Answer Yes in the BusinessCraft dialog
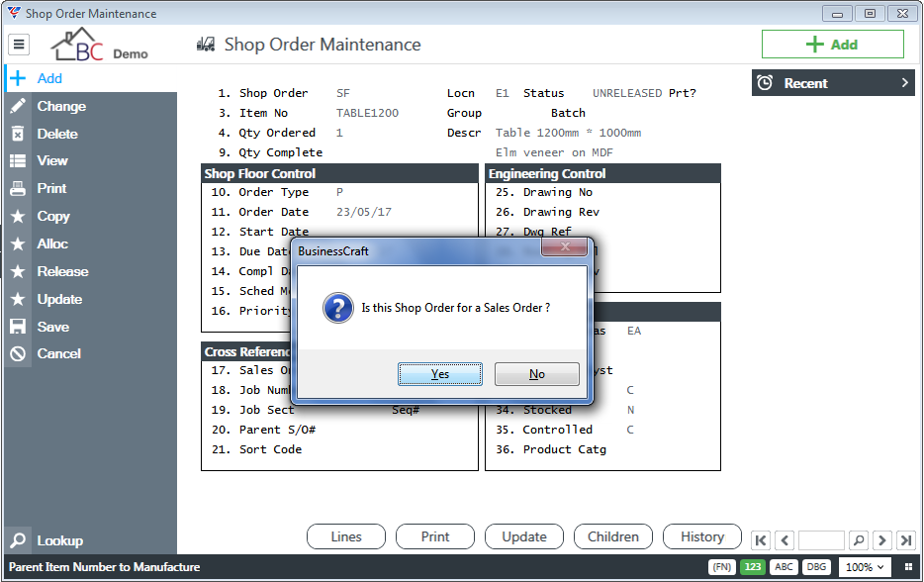 pos(440,374)
